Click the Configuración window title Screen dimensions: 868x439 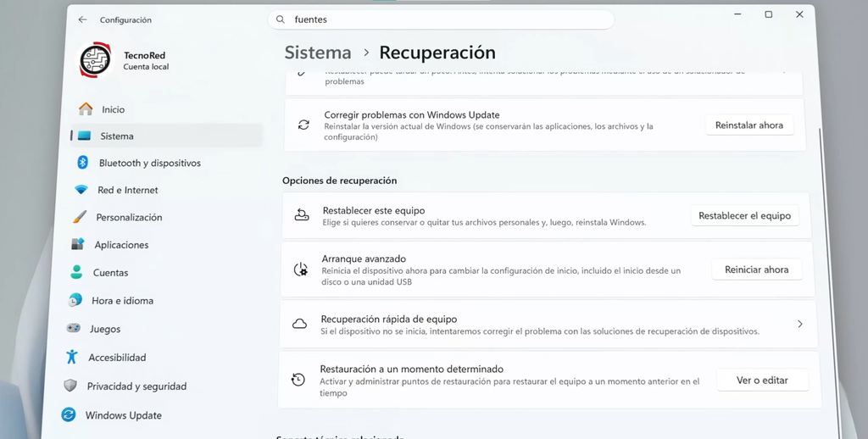(125, 20)
